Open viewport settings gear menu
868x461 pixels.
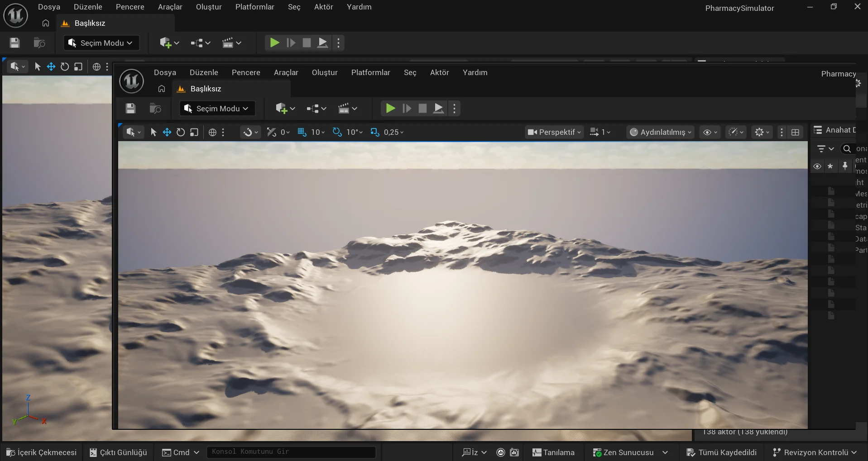[x=761, y=132]
